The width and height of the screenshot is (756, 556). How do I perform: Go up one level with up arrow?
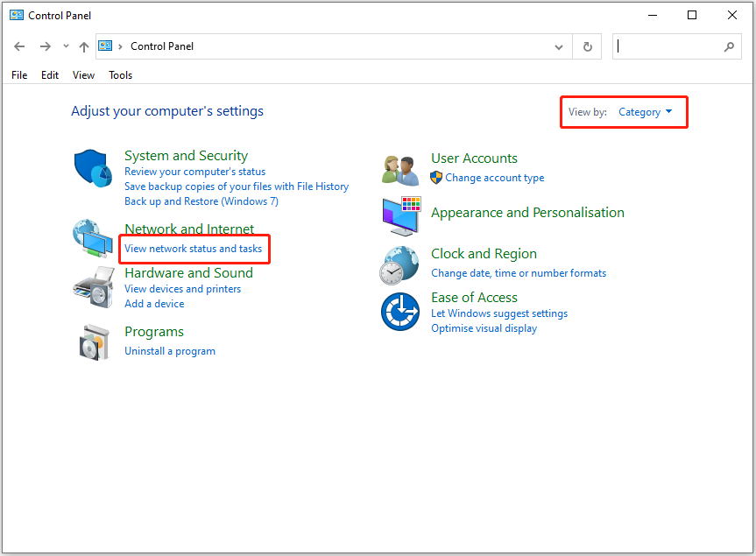click(84, 46)
